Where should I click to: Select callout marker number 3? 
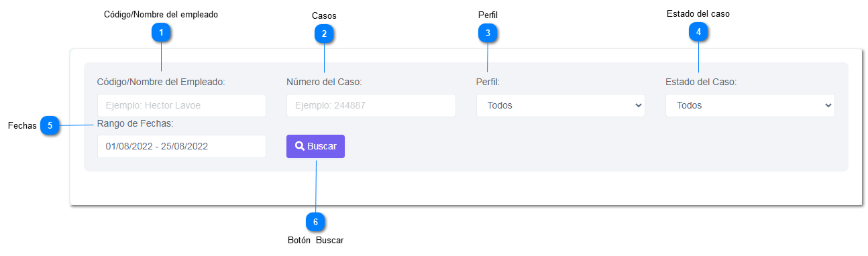point(488,32)
